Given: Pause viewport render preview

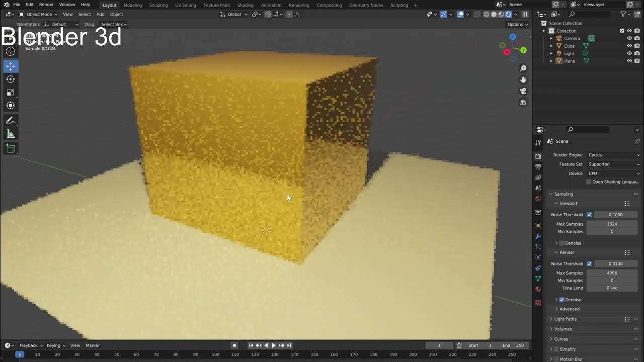Looking at the screenshot, I should pyautogui.click(x=525, y=15).
